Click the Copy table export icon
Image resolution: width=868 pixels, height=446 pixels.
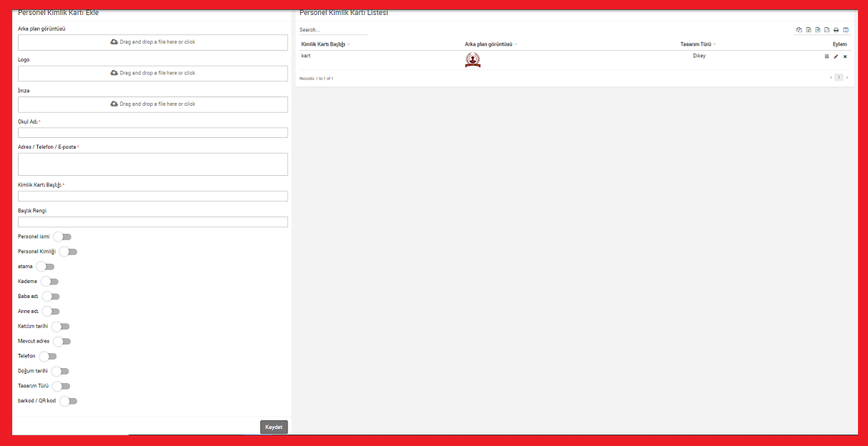pos(799,30)
